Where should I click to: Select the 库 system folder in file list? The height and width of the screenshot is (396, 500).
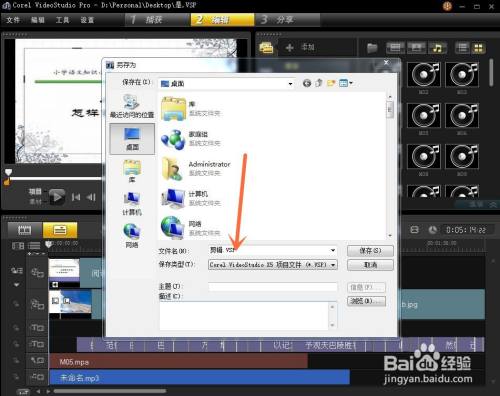(191, 109)
